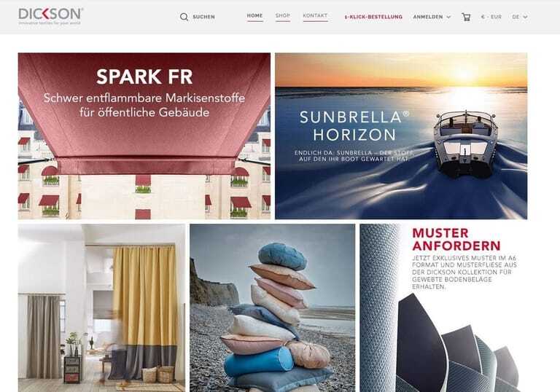Image resolution: width=560 pixels, height=392 pixels.
Task: Open the KONTAKT page
Action: 315,16
